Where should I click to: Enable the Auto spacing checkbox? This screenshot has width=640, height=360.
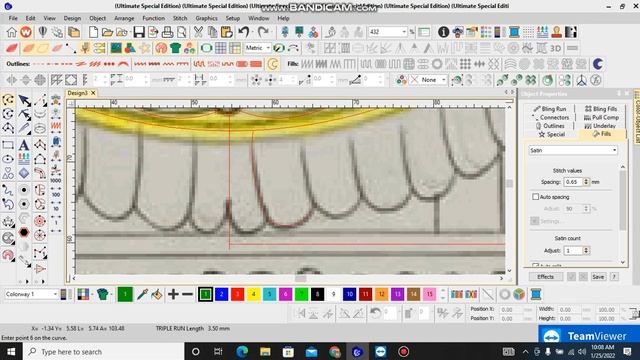(536, 197)
